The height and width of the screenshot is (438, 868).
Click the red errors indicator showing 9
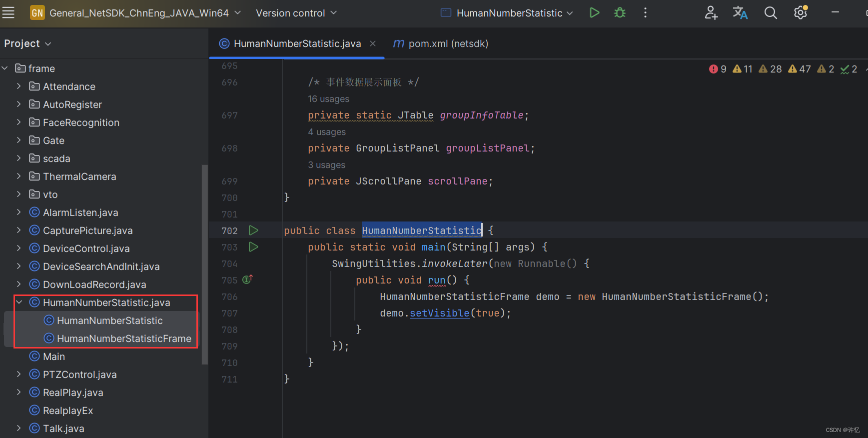pos(718,69)
